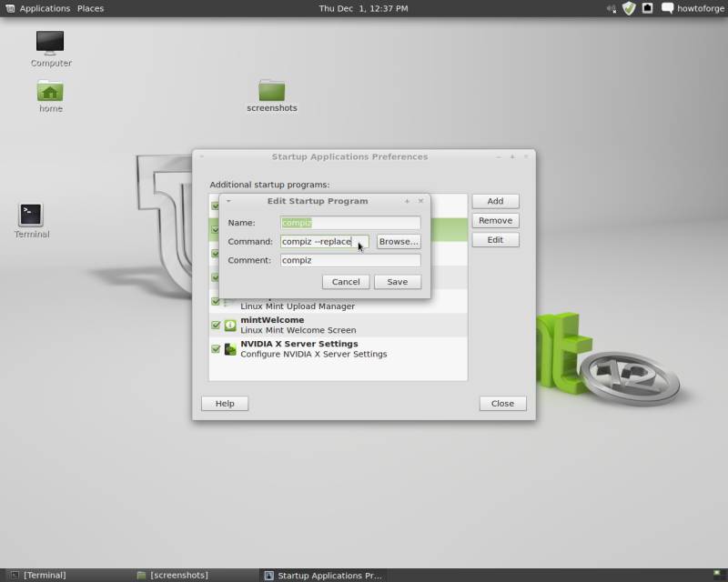Image resolution: width=728 pixels, height=582 pixels.
Task: Open the Mint menu logo icon
Action: coord(10,8)
